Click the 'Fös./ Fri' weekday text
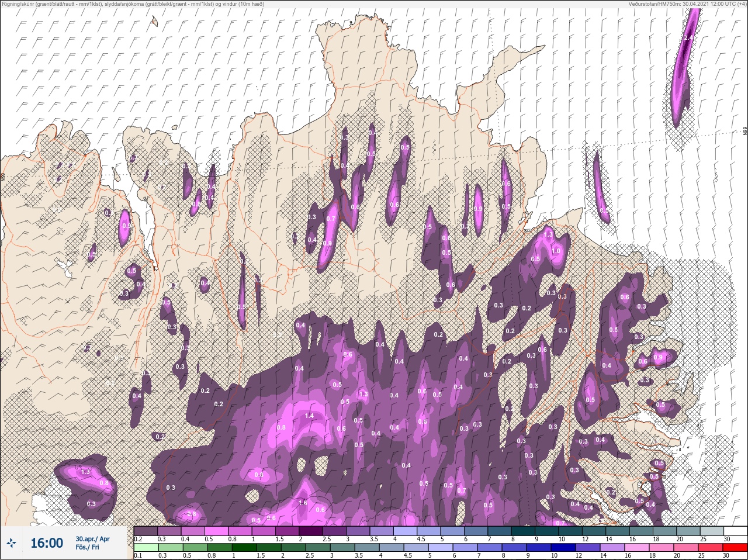Viewport: 748px width, 560px height. click(x=86, y=548)
